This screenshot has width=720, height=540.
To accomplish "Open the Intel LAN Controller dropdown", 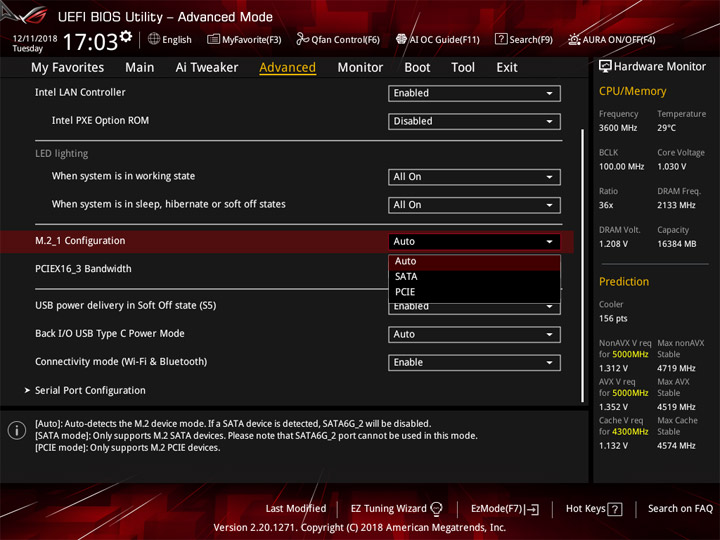I will pos(474,93).
